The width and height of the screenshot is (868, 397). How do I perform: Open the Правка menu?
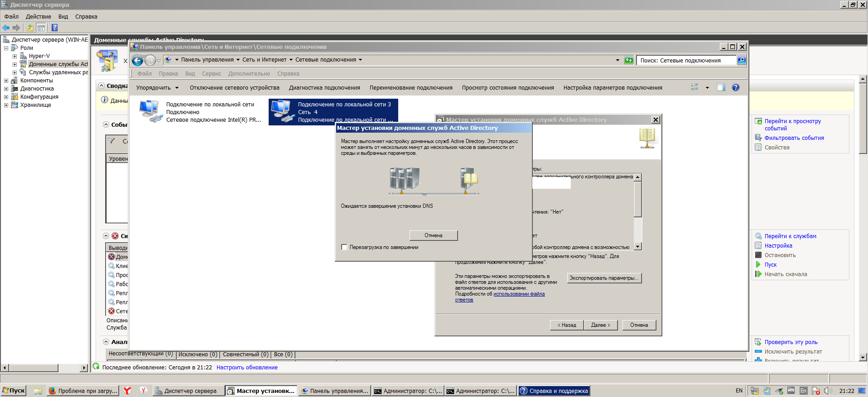coord(169,74)
